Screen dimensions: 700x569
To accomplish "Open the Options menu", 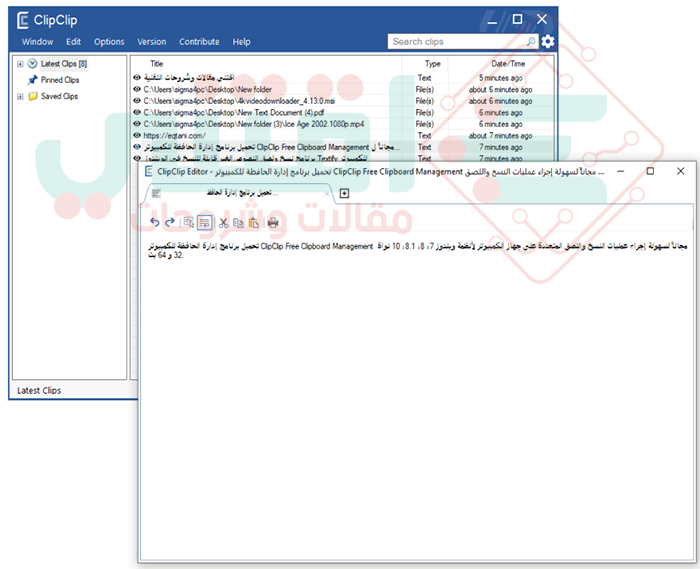I will coord(109,42).
